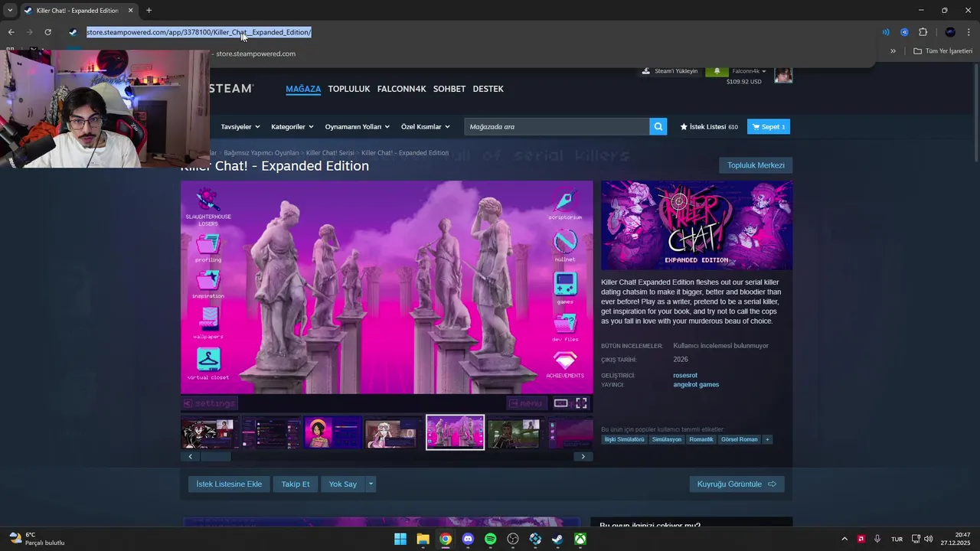980x551 pixels.
Task: Focus the Mağazada ara search field
Action: pos(557,126)
